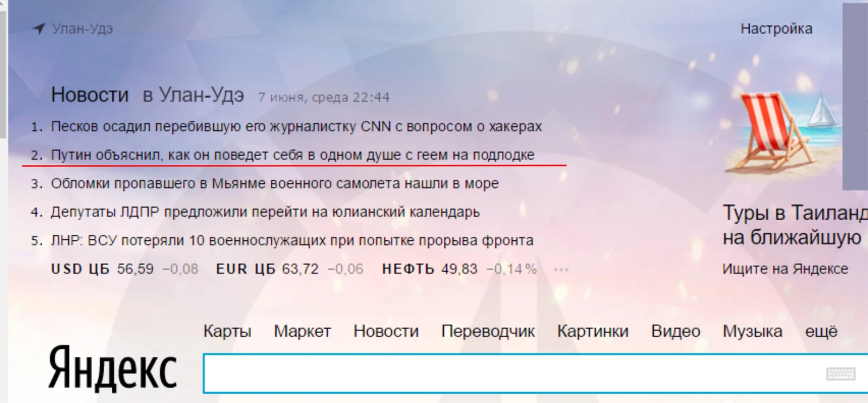Open the ЛНР: ВСУ news headline
The image size is (868, 403).
(292, 240)
